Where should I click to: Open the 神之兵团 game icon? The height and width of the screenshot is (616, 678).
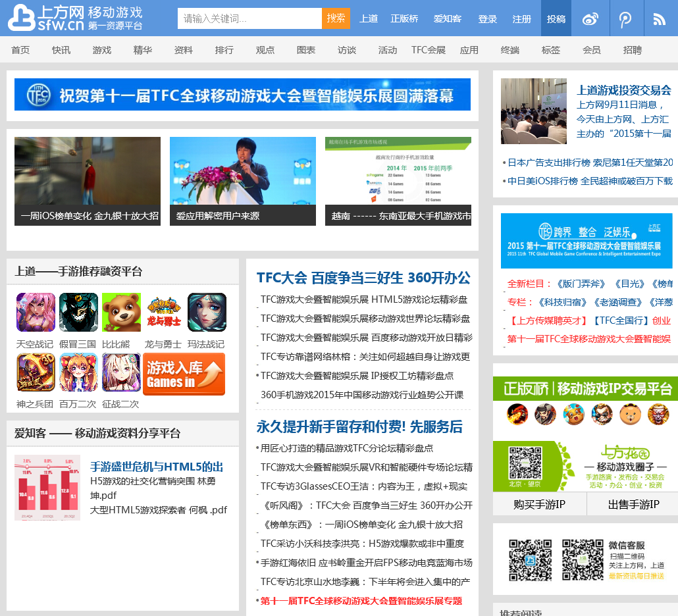36,372
